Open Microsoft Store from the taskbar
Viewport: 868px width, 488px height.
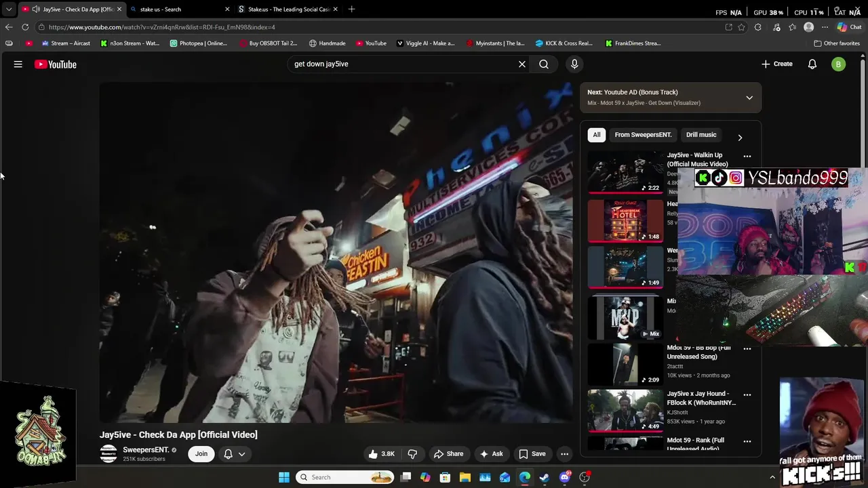tap(446, 477)
